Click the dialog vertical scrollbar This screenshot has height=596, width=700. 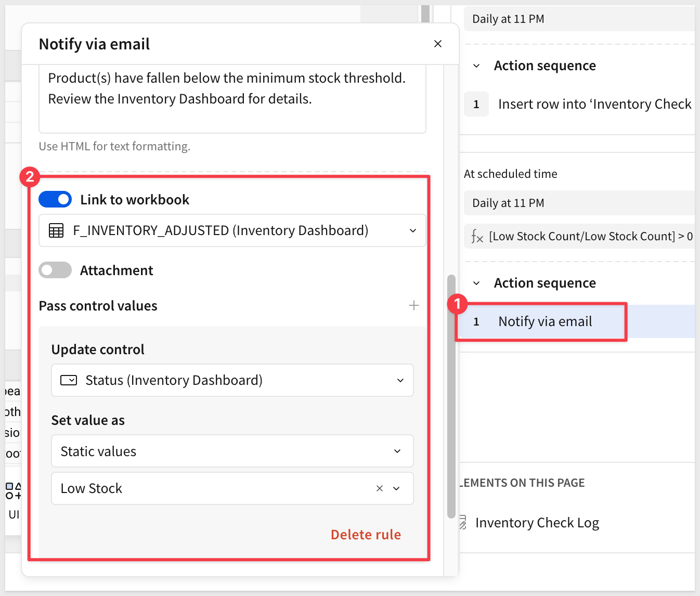coord(451,395)
